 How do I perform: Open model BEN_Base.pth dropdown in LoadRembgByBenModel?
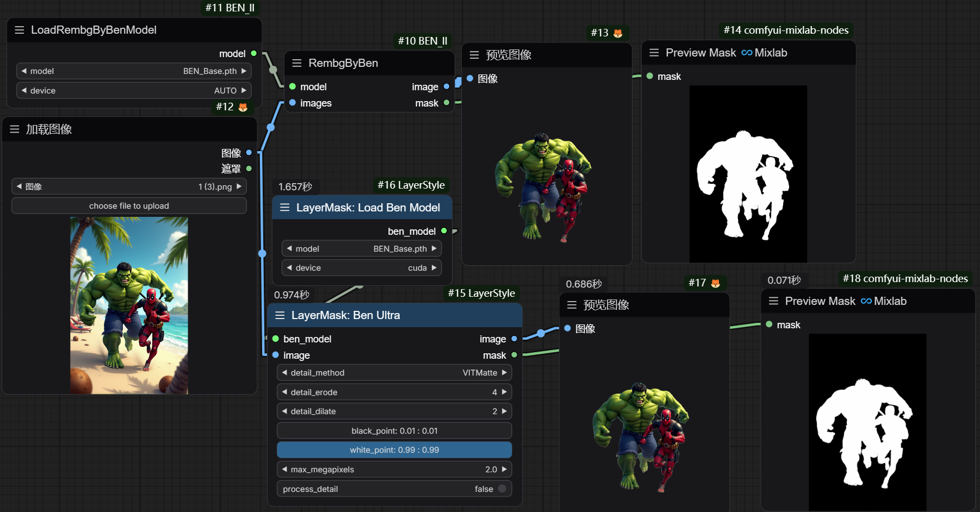134,71
